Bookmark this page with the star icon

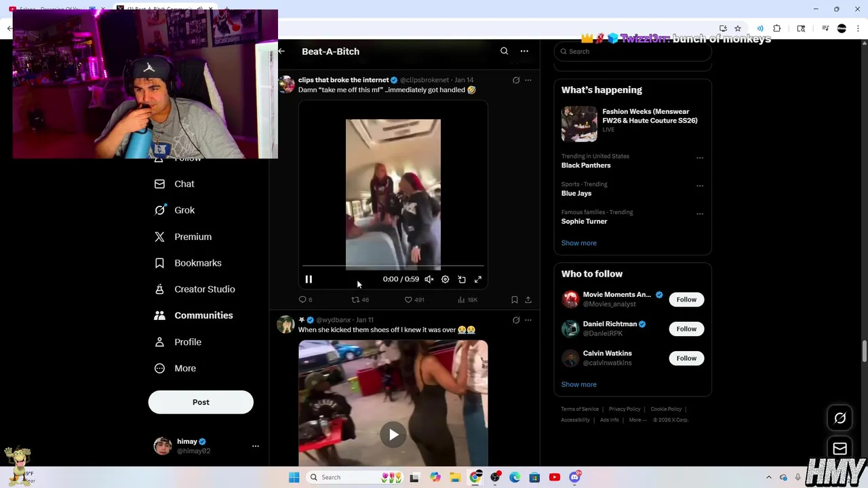738,28
